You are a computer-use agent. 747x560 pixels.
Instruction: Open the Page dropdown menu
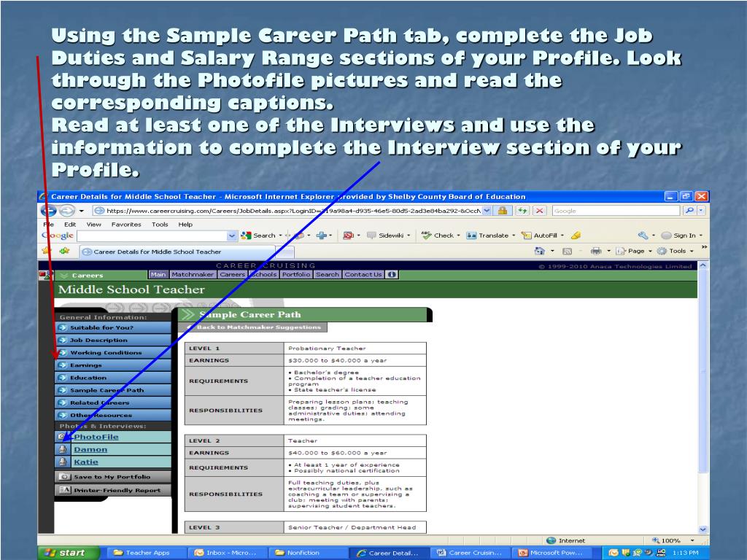[634, 251]
